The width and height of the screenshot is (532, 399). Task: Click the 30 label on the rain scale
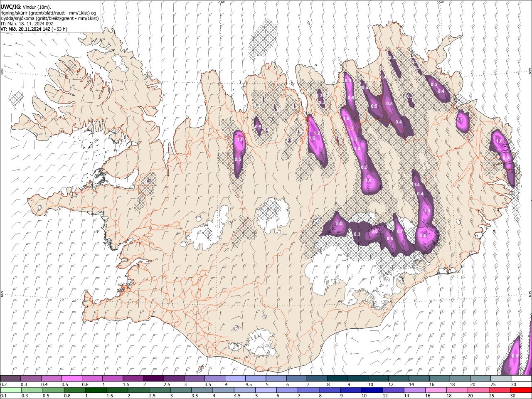pos(513,396)
